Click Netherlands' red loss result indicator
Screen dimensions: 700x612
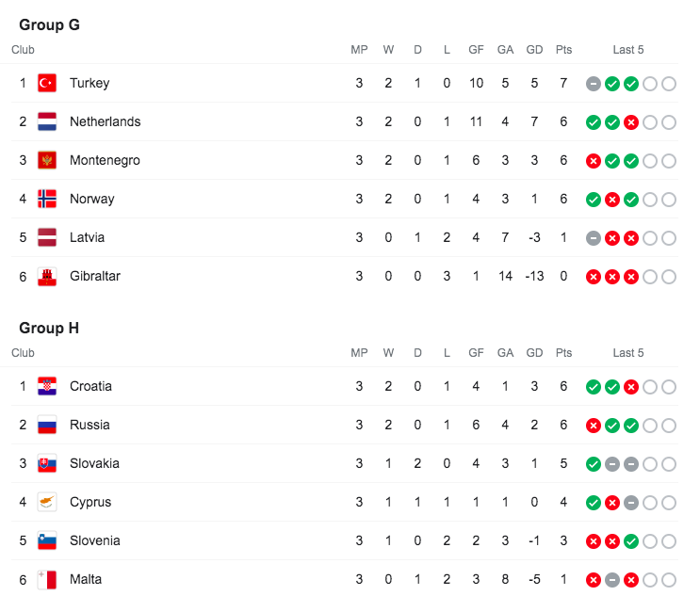pyautogui.click(x=631, y=122)
